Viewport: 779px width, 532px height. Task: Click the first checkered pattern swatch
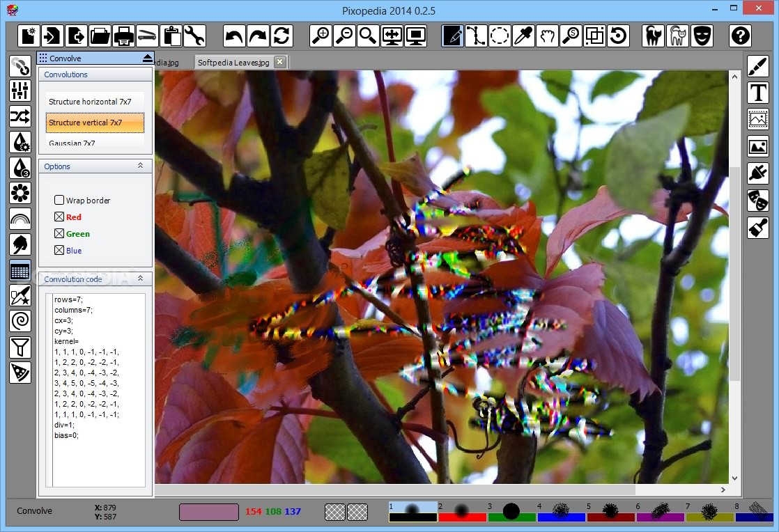[x=335, y=512]
